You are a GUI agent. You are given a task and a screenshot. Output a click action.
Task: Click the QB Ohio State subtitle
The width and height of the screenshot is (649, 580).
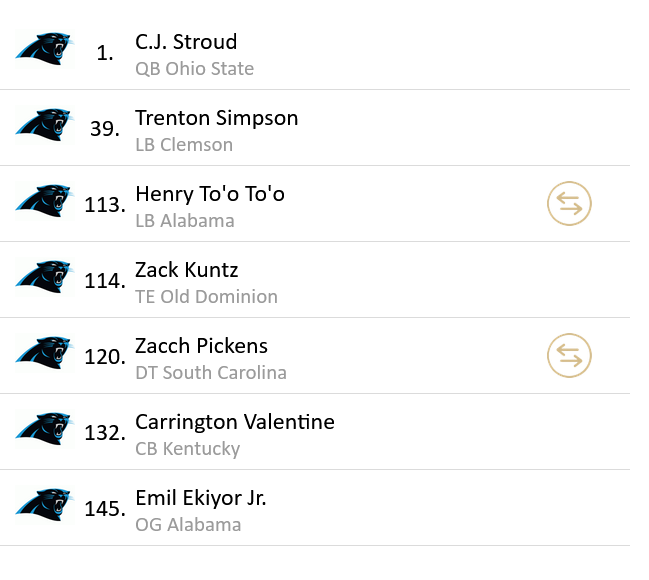pos(194,69)
